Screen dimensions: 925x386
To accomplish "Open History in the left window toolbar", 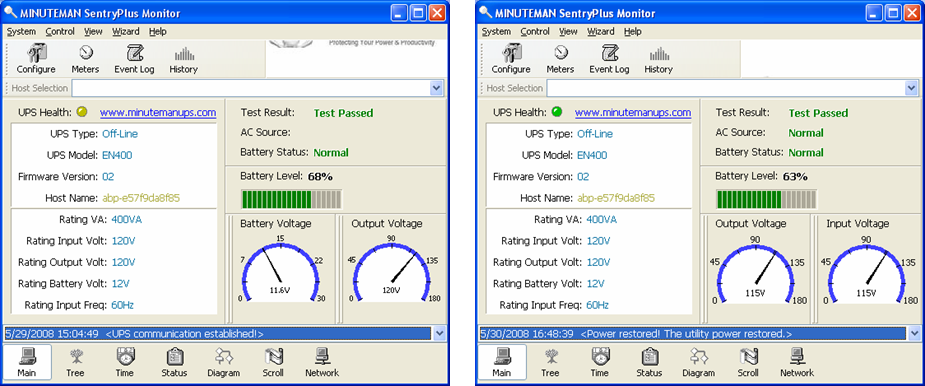I will 183,59.
